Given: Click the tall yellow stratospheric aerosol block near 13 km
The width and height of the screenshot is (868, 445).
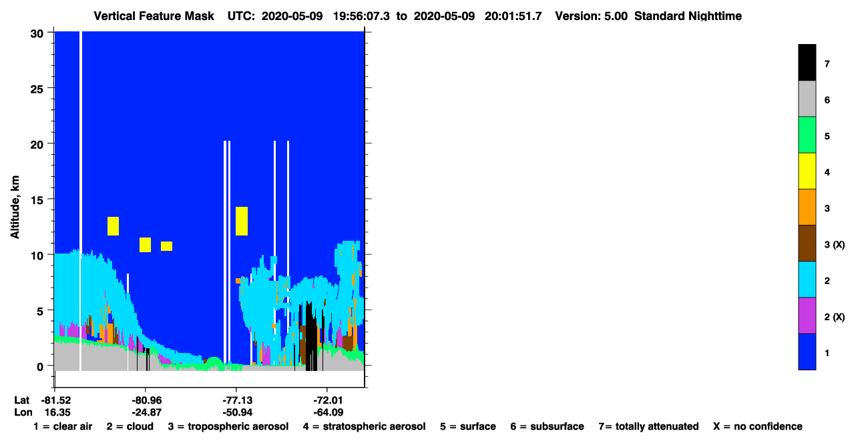Looking at the screenshot, I should pos(242,221).
